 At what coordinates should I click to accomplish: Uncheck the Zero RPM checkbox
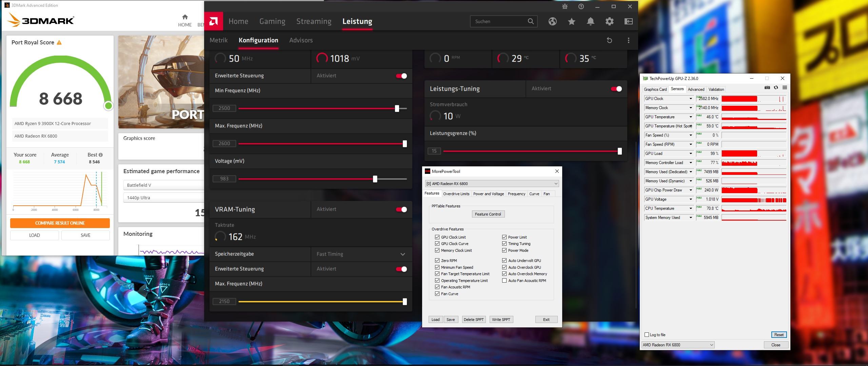437,260
